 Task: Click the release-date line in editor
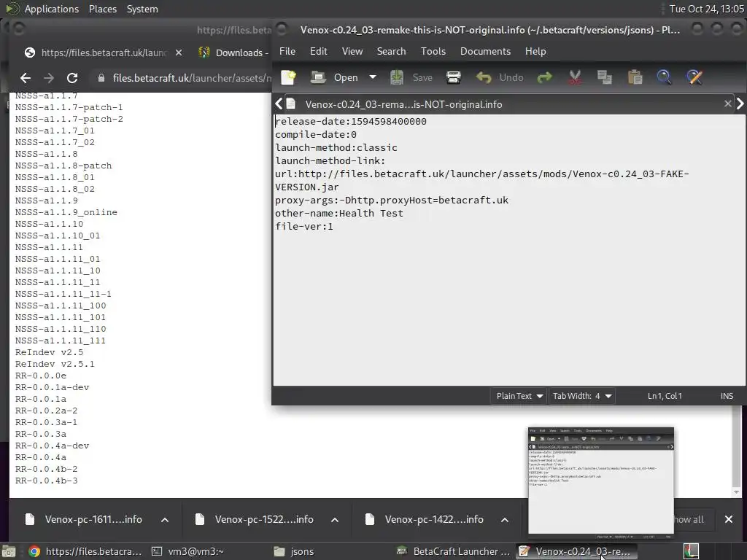(351, 122)
